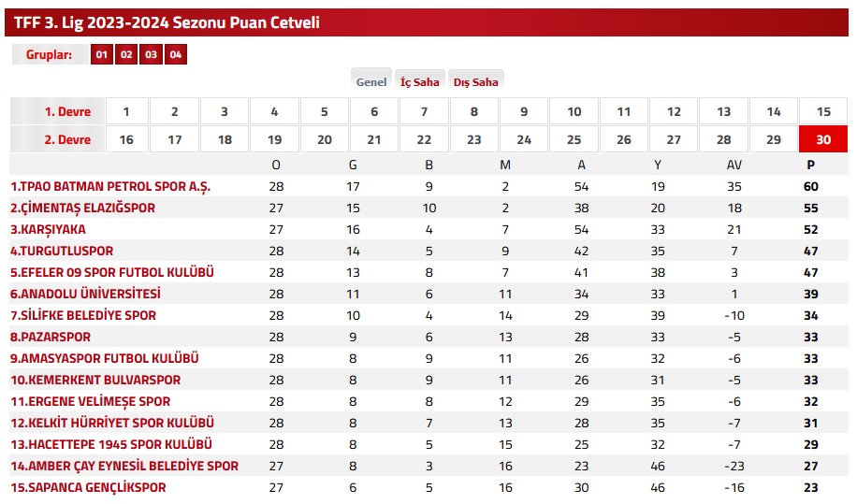Pick week 15 in 1. Devre row

[823, 111]
